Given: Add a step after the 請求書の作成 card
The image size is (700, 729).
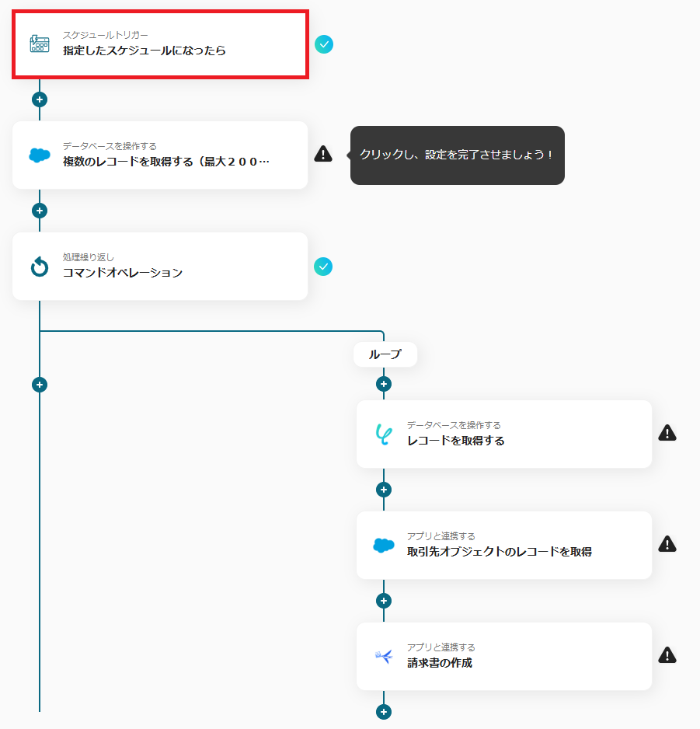Looking at the screenshot, I should 384,712.
